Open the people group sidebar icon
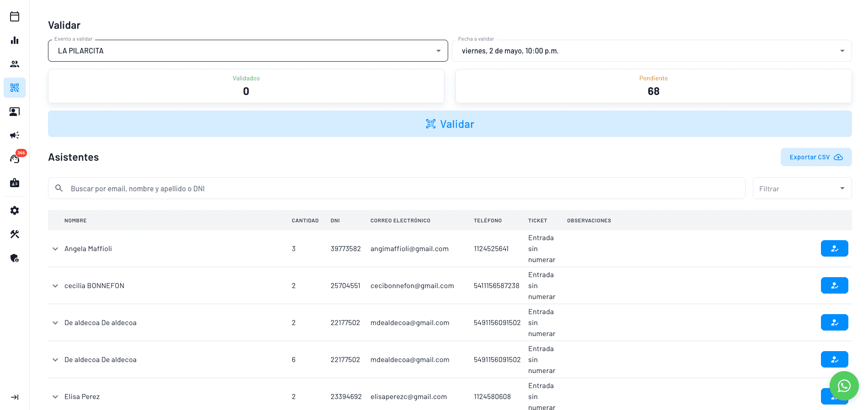This screenshot has width=868, height=410. click(x=15, y=64)
